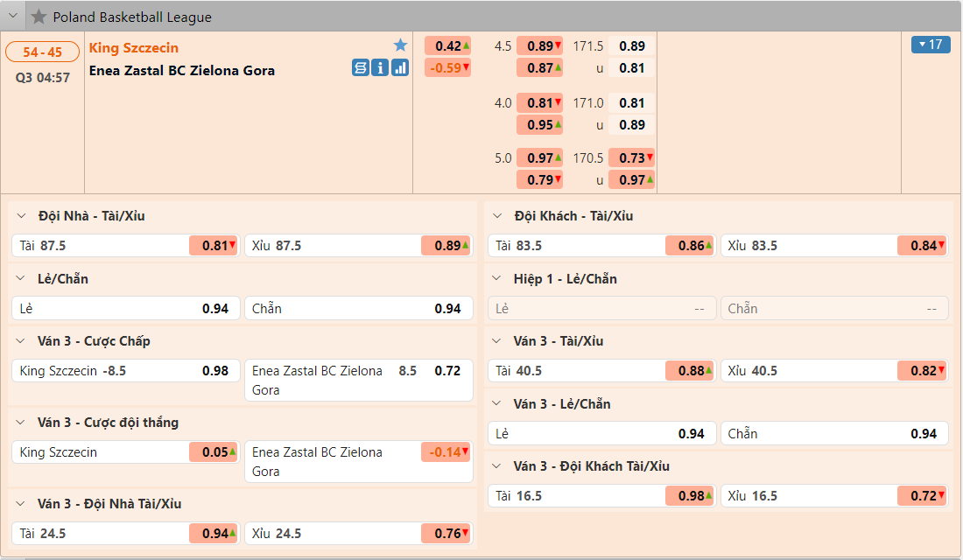This screenshot has height=560, width=963.
Task: Open the live scoreboard icon
Action: pyautogui.click(x=361, y=68)
